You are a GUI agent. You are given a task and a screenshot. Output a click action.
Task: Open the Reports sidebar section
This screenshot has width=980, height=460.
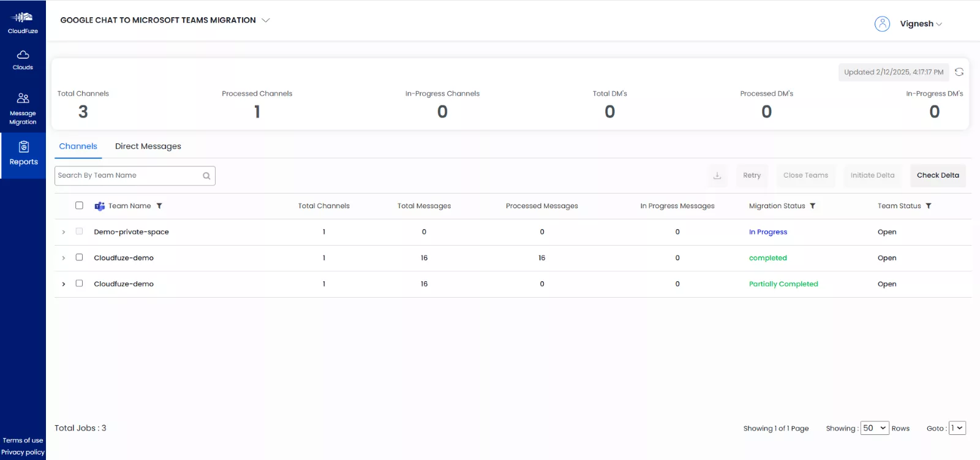pyautogui.click(x=23, y=155)
